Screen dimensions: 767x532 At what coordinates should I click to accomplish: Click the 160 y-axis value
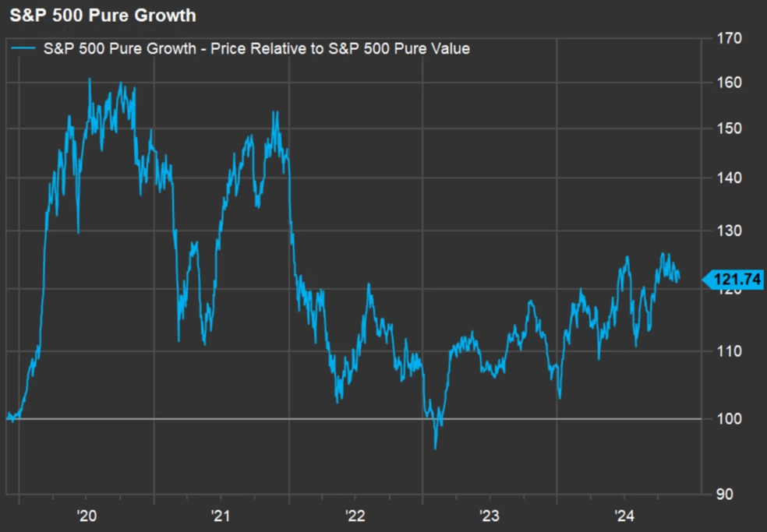pyautogui.click(x=729, y=82)
